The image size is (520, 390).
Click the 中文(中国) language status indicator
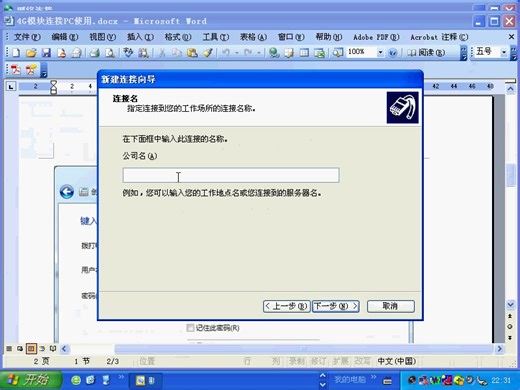[x=396, y=361]
